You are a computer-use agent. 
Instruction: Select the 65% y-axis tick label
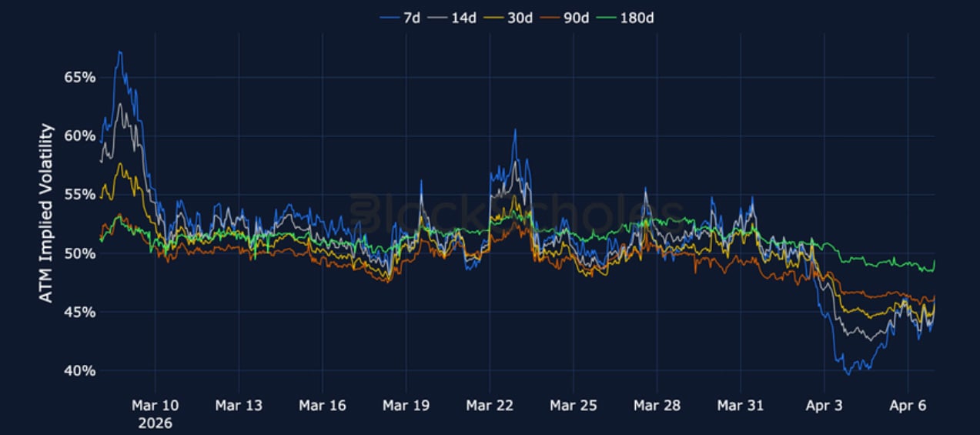[79, 78]
